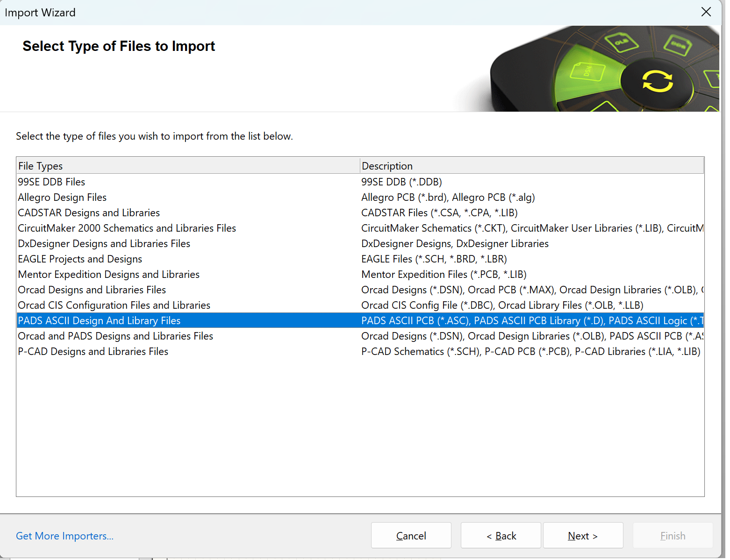The height and width of the screenshot is (560, 730).
Task: Select 99SE DDB Files entry
Action: [x=51, y=182]
